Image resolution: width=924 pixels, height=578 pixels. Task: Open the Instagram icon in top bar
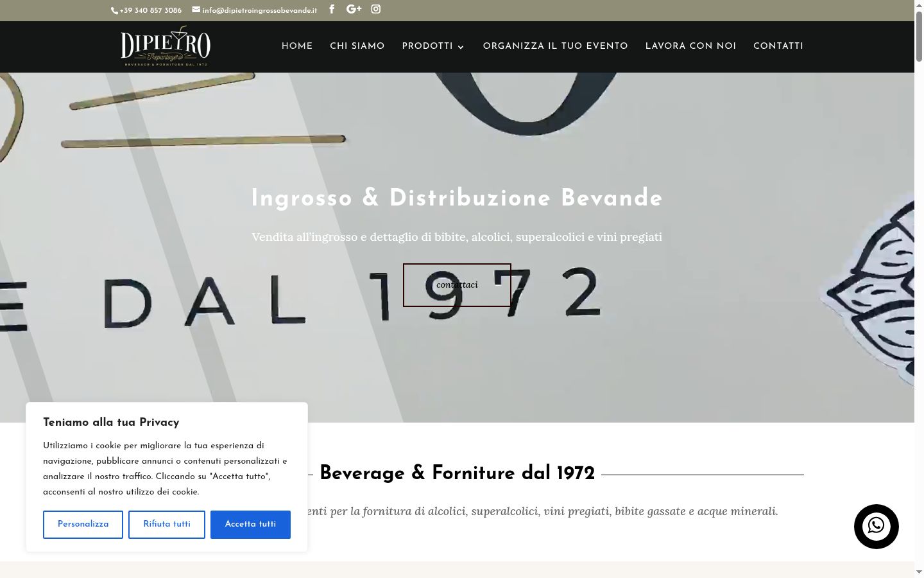[376, 9]
